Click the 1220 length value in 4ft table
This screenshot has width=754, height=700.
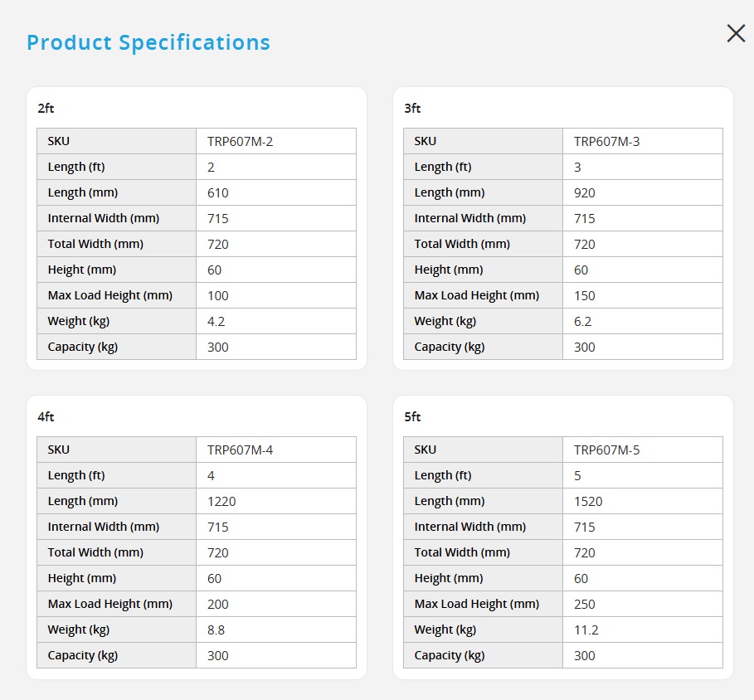pos(221,502)
